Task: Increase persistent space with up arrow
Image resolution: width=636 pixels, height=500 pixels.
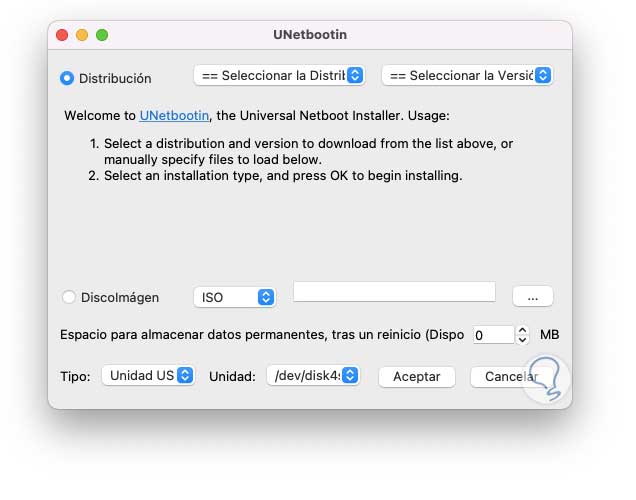Action: click(x=523, y=331)
